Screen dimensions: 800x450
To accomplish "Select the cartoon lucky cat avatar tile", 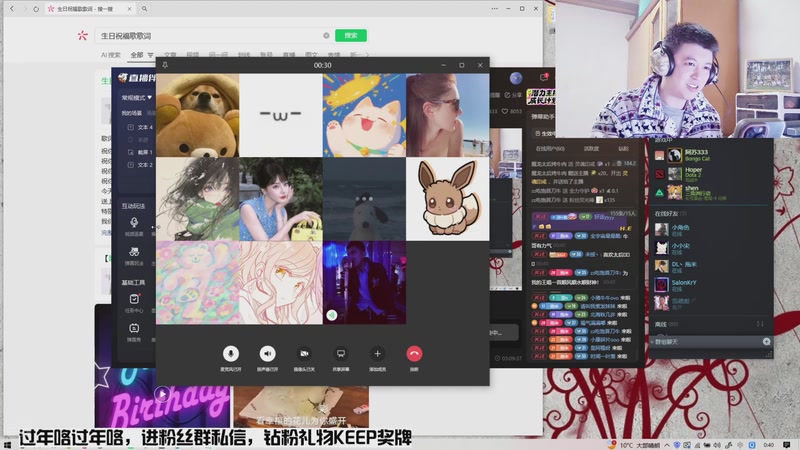I will [364, 115].
